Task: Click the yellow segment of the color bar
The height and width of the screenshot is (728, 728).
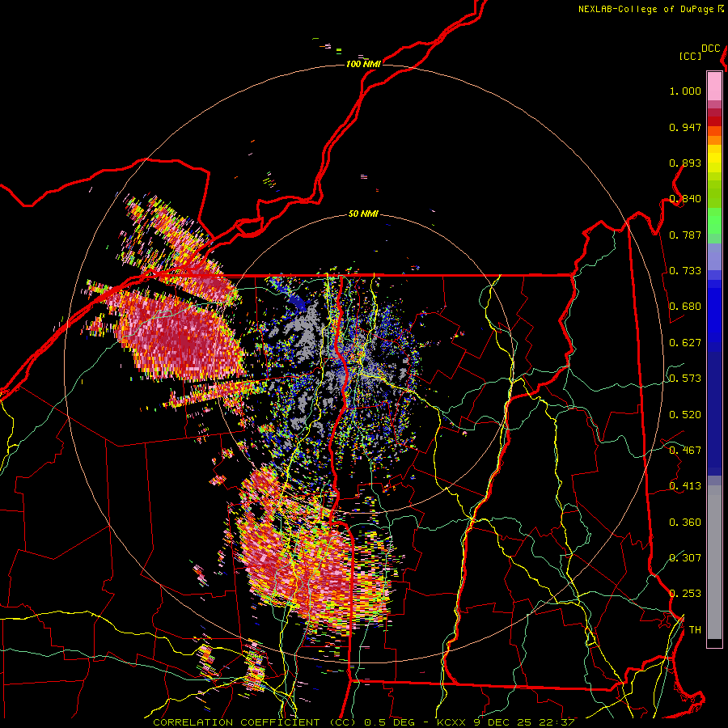Action: (x=714, y=159)
